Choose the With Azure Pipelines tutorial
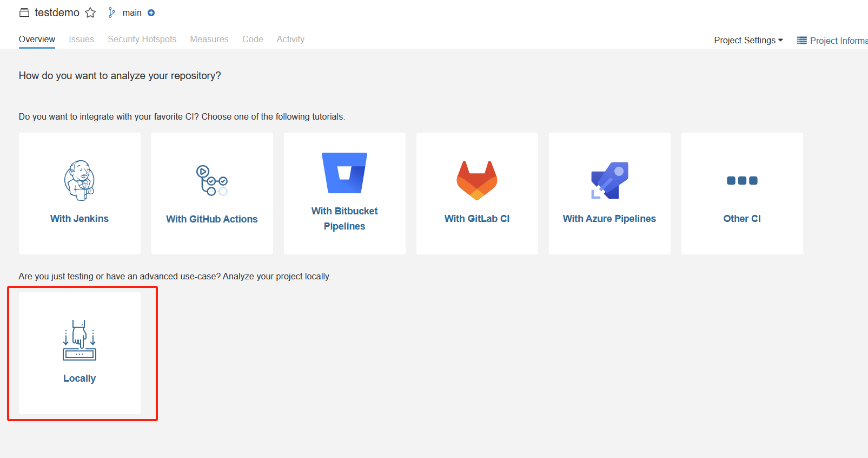Viewport: 868px width, 458px height. 609,193
